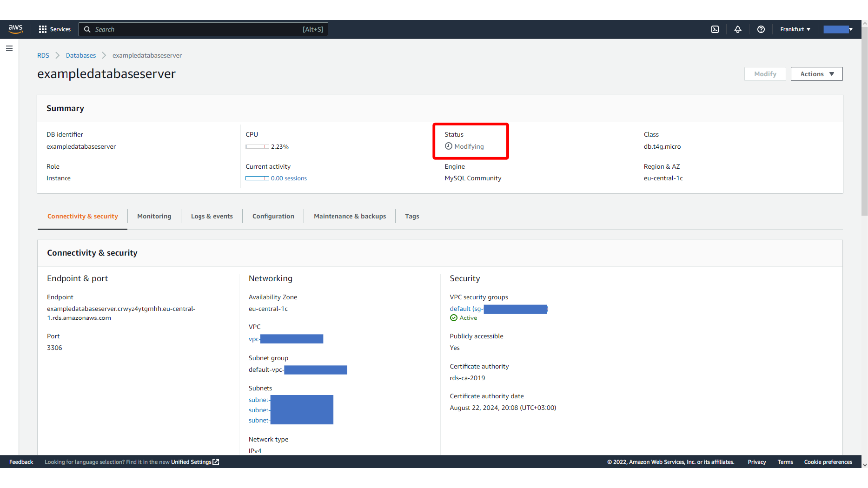
Task: Select the subnet group default-vpc value
Action: click(x=298, y=370)
